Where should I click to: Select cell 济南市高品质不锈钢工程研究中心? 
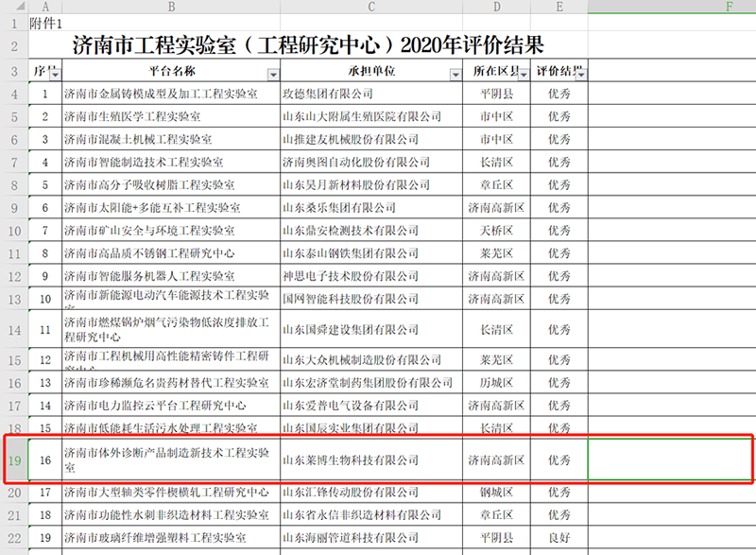[171, 253]
